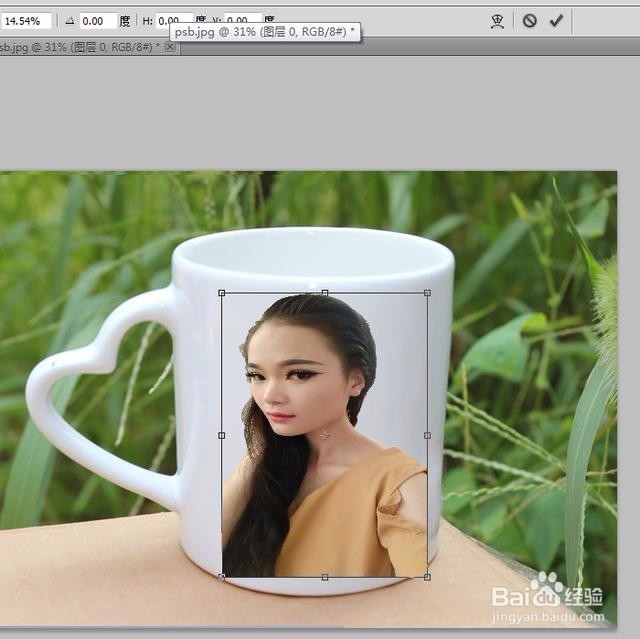
Task: Click the bottom-right transform handle
Action: tap(427, 577)
